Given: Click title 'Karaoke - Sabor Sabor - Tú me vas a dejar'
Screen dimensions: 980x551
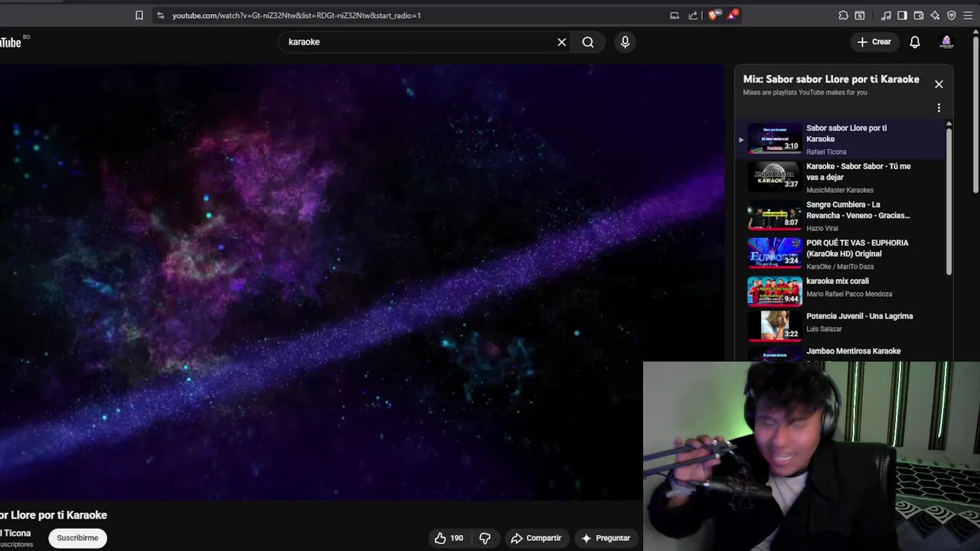Looking at the screenshot, I should 858,171.
